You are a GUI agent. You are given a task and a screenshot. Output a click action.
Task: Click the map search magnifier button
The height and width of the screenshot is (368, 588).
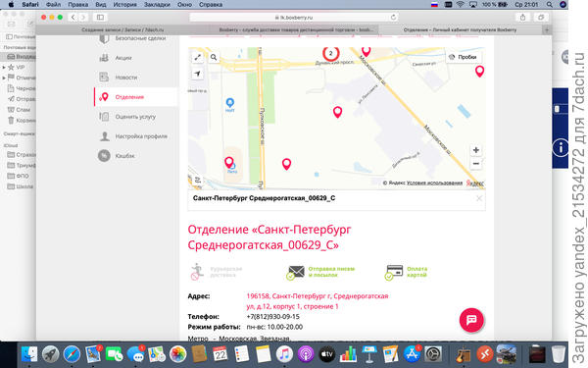coord(214,57)
